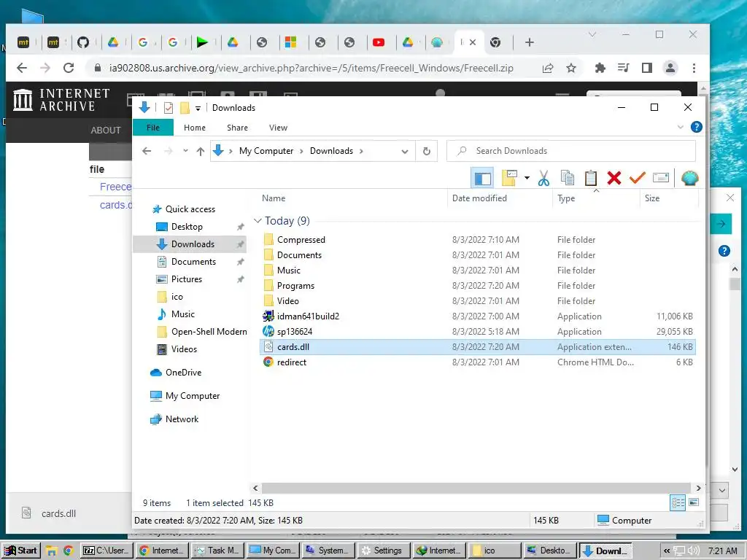Collapse the Today (9) group

(258, 220)
